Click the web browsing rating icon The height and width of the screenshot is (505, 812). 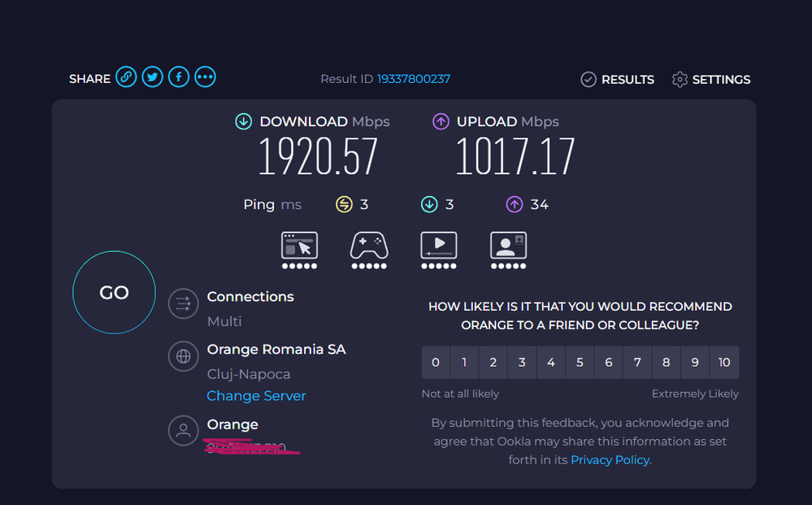tap(299, 250)
